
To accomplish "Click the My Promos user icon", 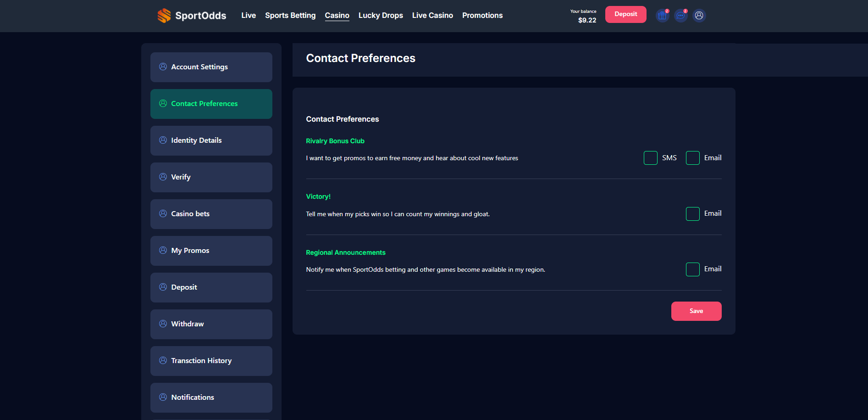I will click(163, 250).
